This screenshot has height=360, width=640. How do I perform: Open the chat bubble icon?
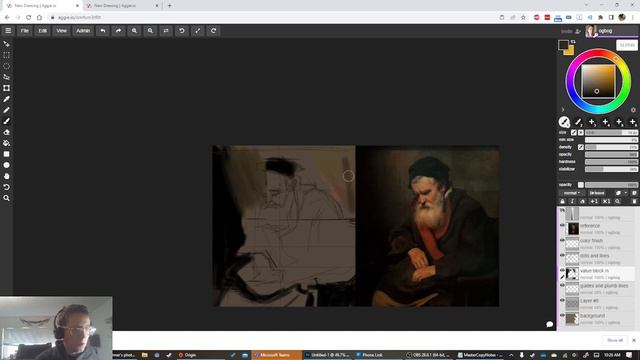[549, 324]
